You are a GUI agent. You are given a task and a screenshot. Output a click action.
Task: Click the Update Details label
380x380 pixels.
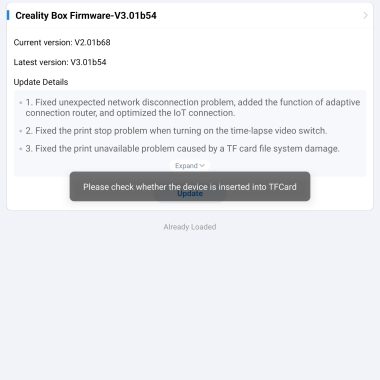point(41,82)
